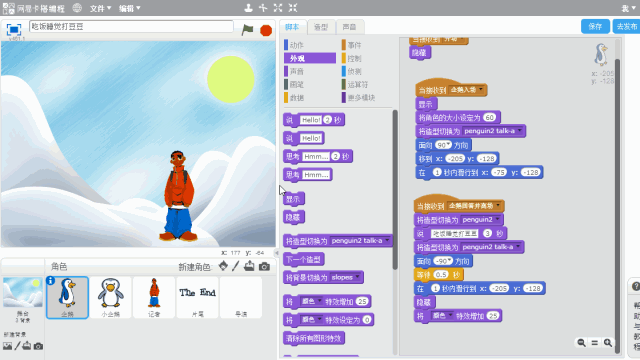Take backdrop photo with camera icon
Screen dimensions: 640x360
pyautogui.click(x=38, y=346)
